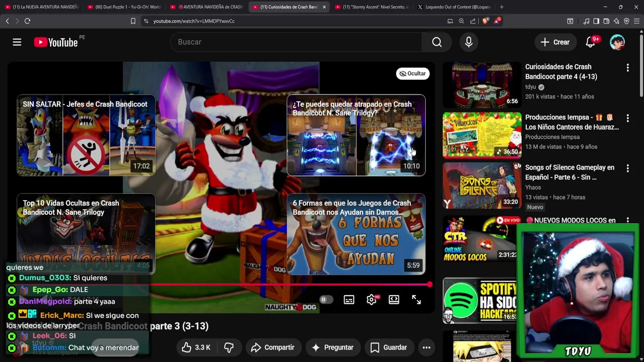
Task: Open player settings gear with HD badge
Action: pos(372,300)
